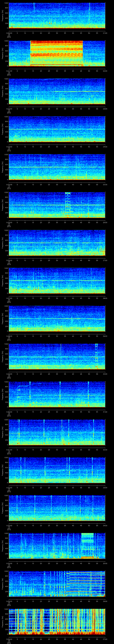Open the spectrogram plot starting at 9:28:00
The height and width of the screenshot is (644, 114).
57,319
